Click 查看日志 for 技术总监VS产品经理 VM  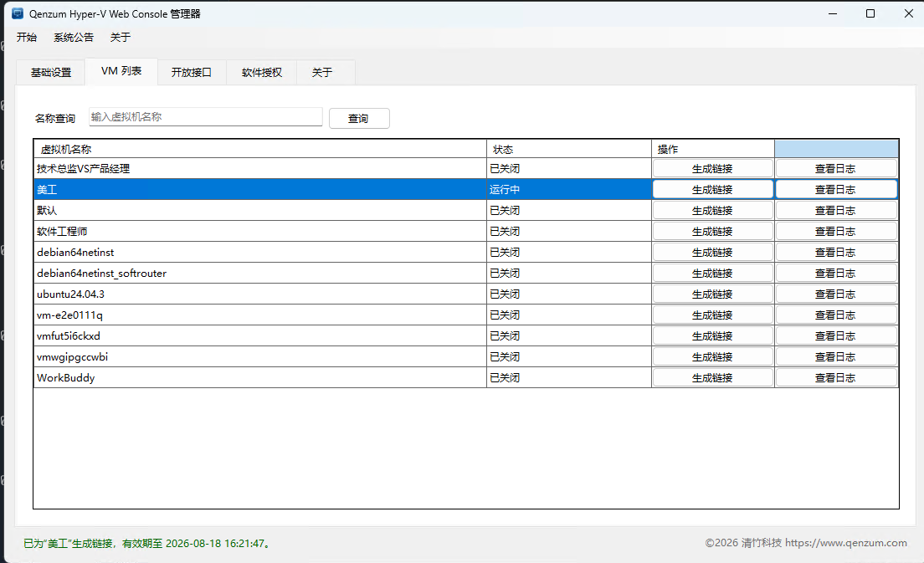[836, 168]
